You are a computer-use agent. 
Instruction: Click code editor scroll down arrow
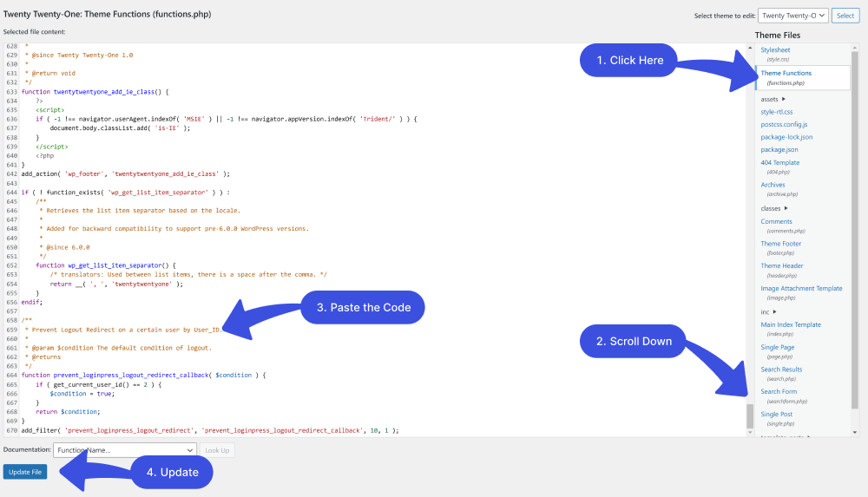click(750, 432)
